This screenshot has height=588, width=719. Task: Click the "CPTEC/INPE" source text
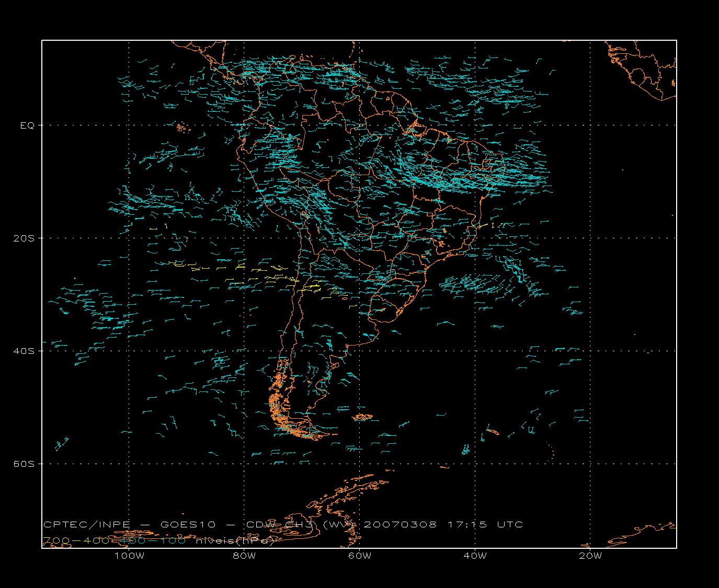87,524
